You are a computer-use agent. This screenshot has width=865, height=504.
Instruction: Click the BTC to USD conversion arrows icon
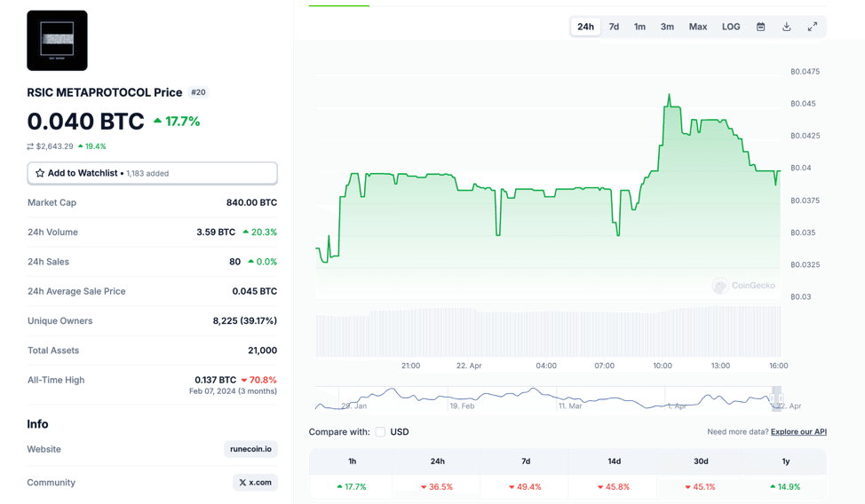(30, 146)
